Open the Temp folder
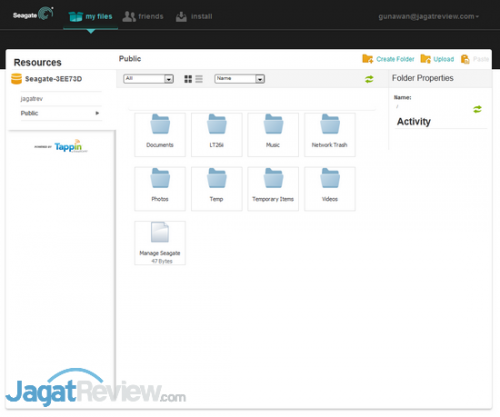 (x=217, y=189)
